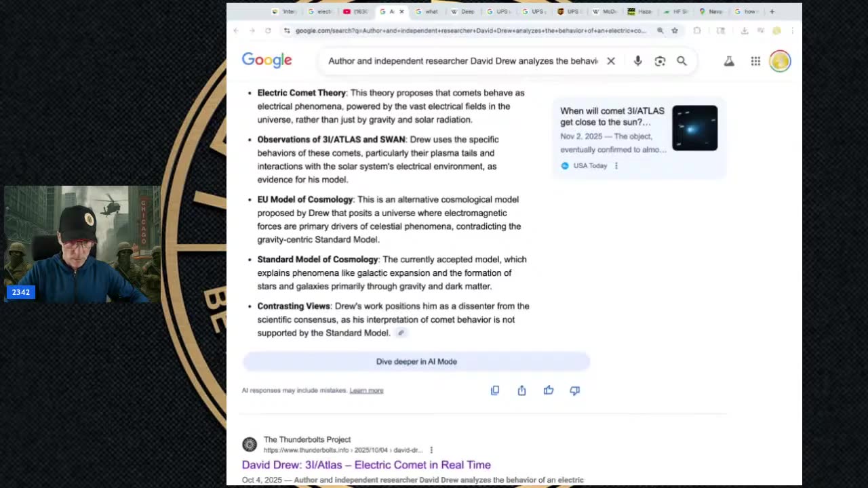This screenshot has height=488, width=868.
Task: Click the 'Contrasting Views' bold text
Action: point(294,306)
